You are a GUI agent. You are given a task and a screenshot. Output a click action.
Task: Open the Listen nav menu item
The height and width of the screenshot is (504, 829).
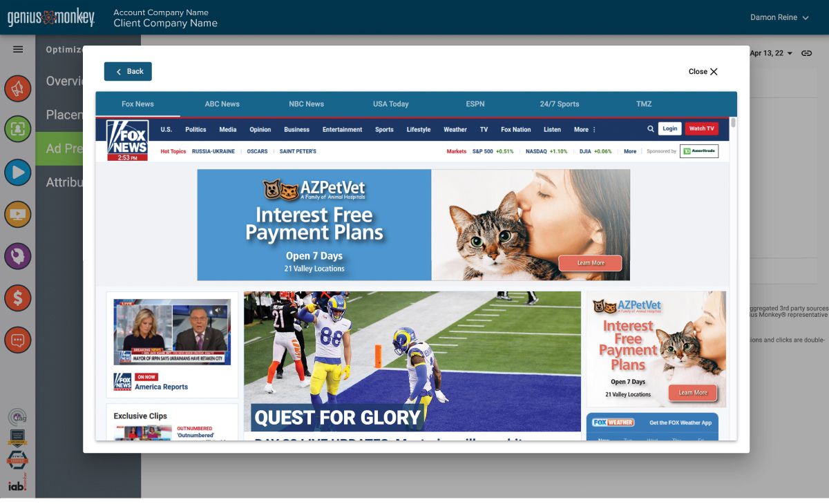[552, 129]
